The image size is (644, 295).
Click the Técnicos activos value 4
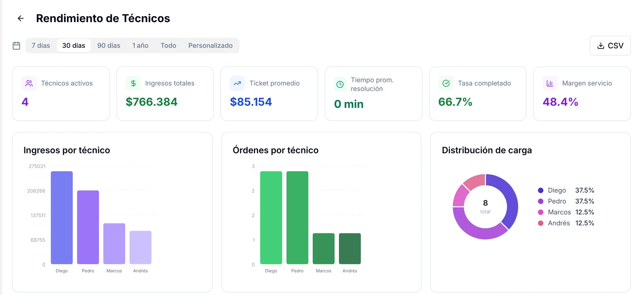coord(25,102)
